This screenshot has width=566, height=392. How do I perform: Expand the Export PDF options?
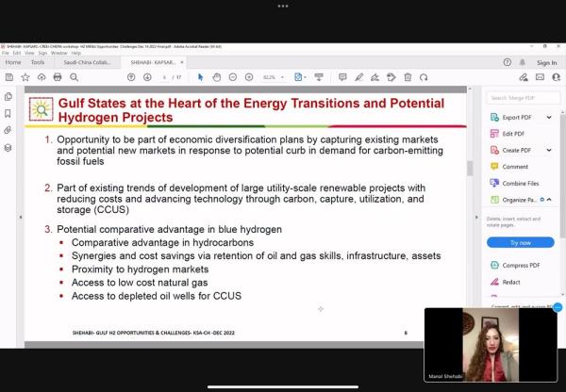click(549, 117)
